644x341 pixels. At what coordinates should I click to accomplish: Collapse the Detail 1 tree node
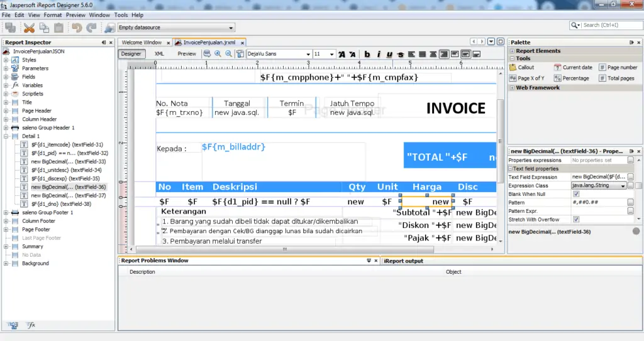click(x=6, y=136)
